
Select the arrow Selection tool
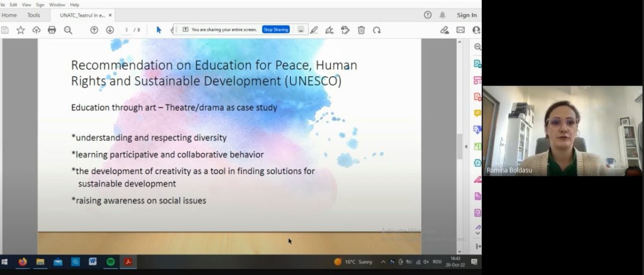tap(159, 30)
